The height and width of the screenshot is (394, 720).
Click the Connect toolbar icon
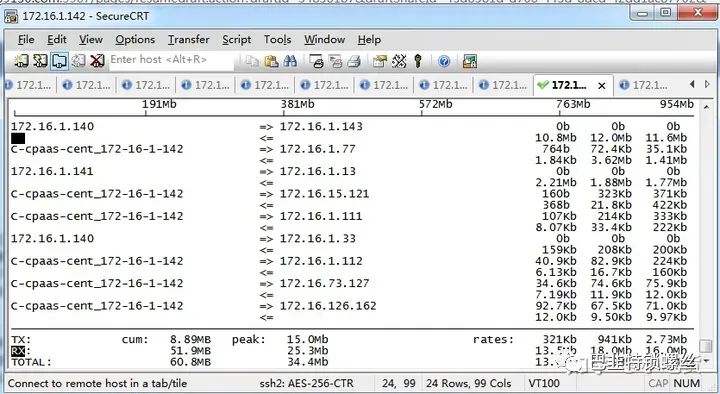coord(21,61)
